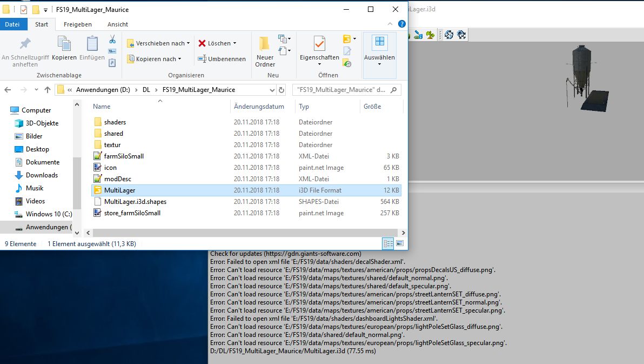Click the Einfügen clipboard icon
644x364 pixels.
point(92,44)
